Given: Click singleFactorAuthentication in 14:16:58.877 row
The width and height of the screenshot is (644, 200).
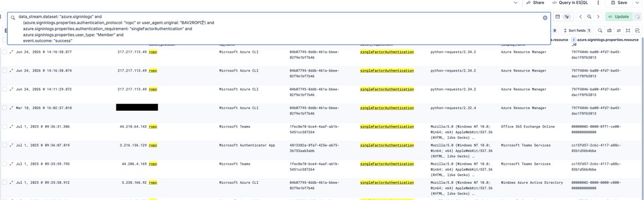Looking at the screenshot, I should pos(387,52).
